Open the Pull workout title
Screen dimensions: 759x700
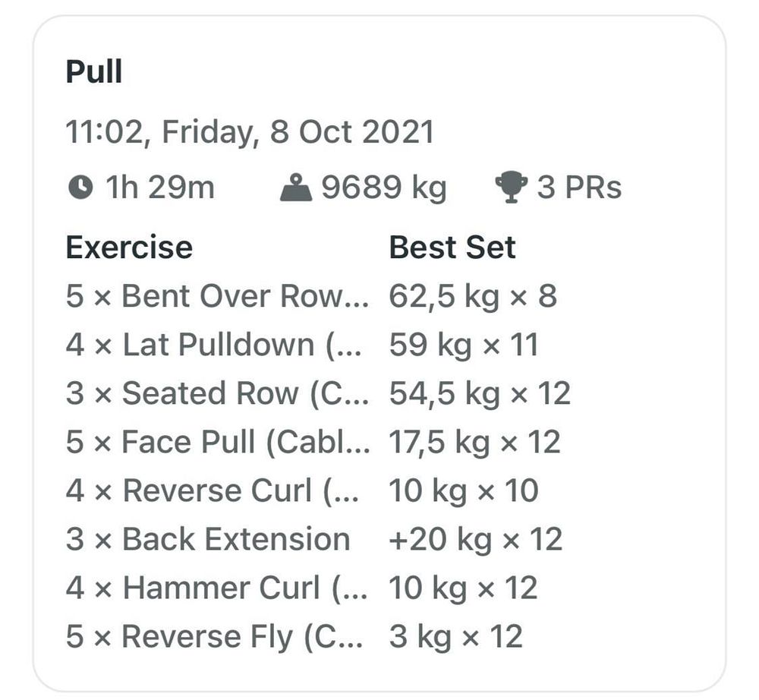tap(94, 71)
